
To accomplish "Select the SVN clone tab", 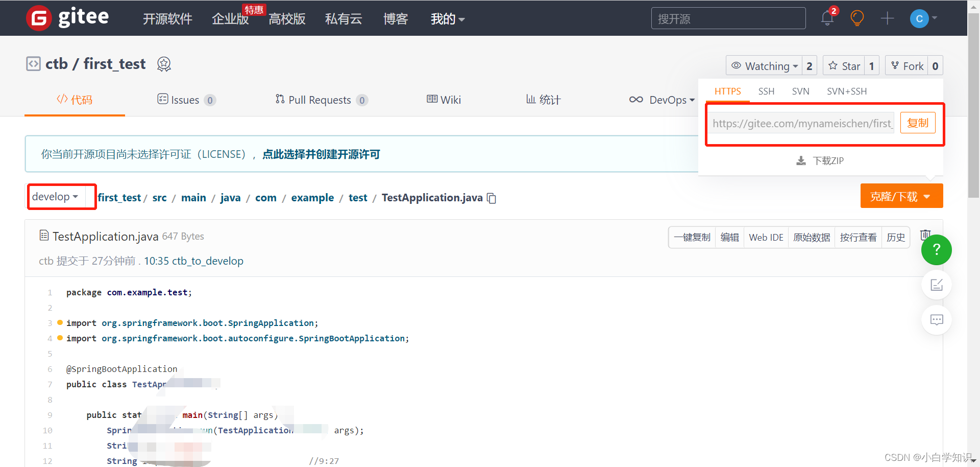I will pyautogui.click(x=800, y=91).
